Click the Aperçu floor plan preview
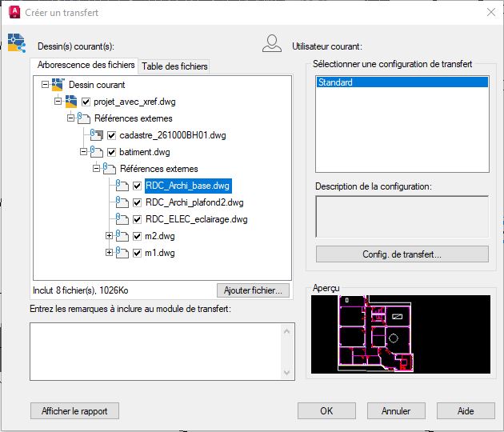The image size is (504, 432). 400,334
